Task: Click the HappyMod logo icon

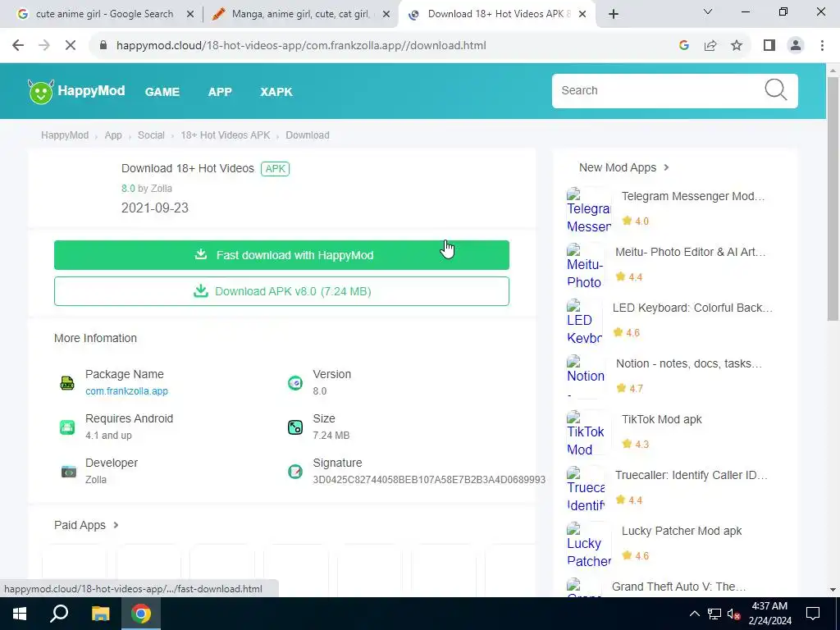Action: tap(41, 92)
